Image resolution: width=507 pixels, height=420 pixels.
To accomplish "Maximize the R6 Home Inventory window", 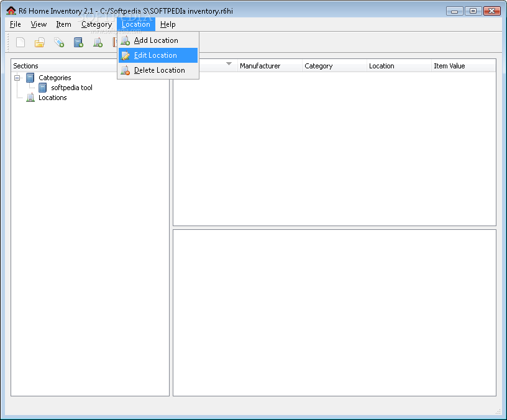I will pos(473,11).
